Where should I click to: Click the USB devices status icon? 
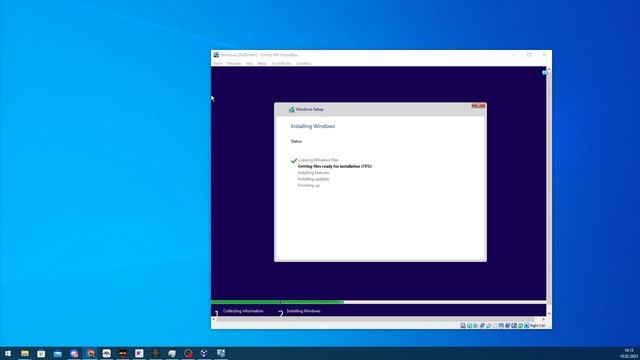pyautogui.click(x=488, y=326)
